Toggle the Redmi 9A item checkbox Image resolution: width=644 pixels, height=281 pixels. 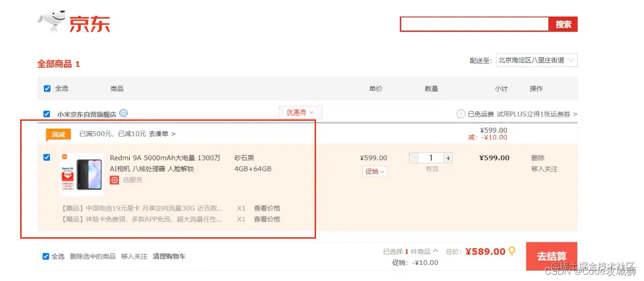click(47, 157)
